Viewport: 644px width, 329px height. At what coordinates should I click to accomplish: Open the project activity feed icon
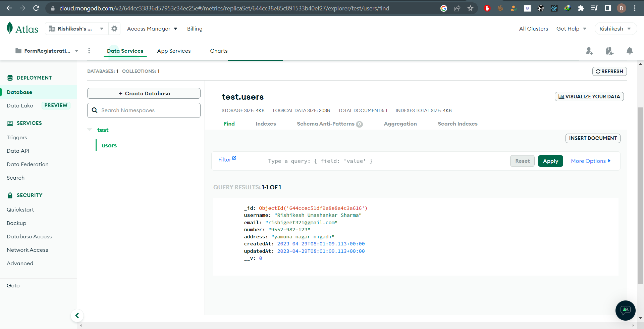coord(609,51)
